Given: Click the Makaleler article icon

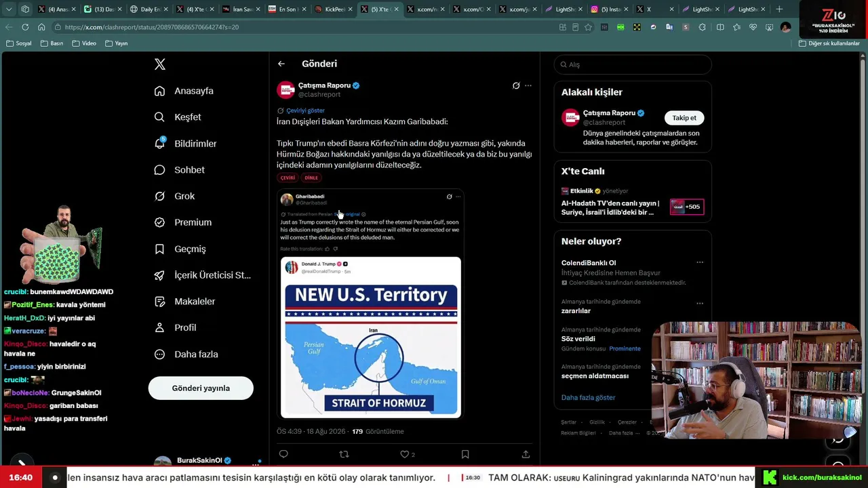Looking at the screenshot, I should pos(159,302).
